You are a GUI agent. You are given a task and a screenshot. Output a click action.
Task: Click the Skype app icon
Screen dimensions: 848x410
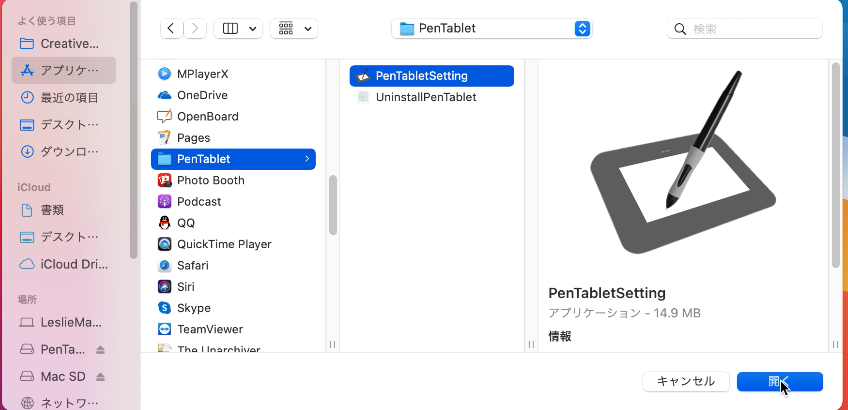pos(164,308)
